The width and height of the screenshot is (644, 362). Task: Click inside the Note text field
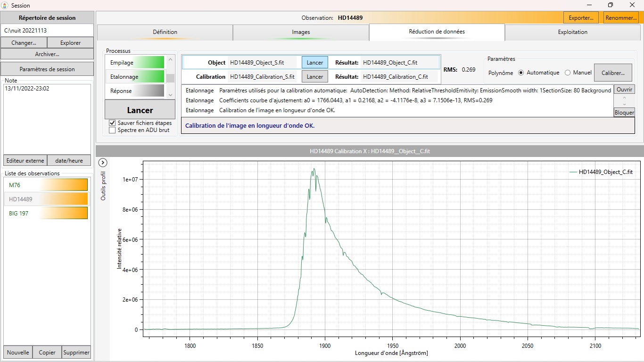tap(46, 120)
